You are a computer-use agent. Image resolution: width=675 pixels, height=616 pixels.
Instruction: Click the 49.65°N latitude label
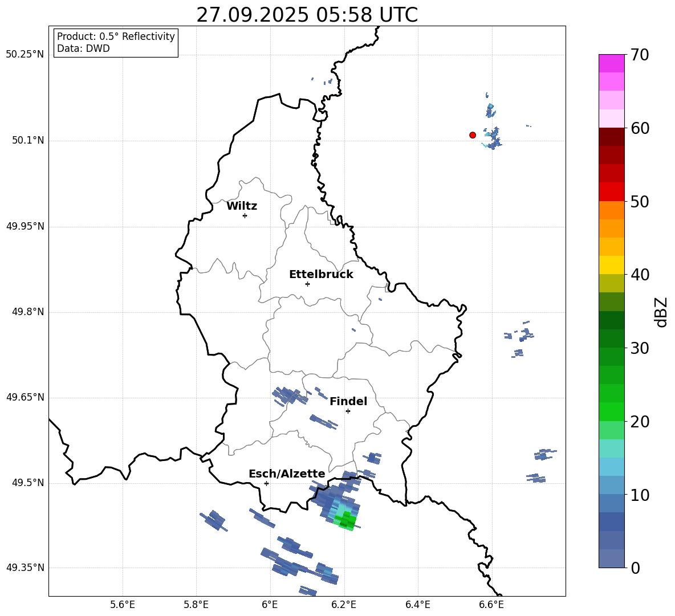tap(25, 397)
